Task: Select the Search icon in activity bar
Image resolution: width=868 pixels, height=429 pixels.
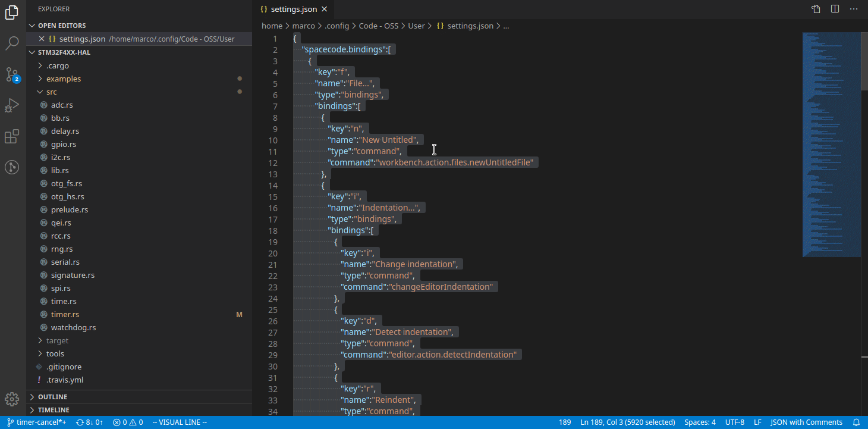Action: click(x=12, y=43)
